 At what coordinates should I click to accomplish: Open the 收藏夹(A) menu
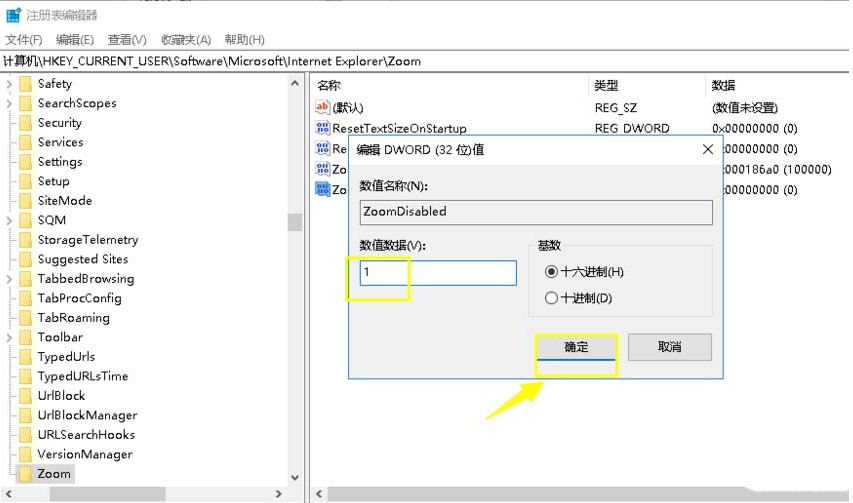(x=186, y=40)
